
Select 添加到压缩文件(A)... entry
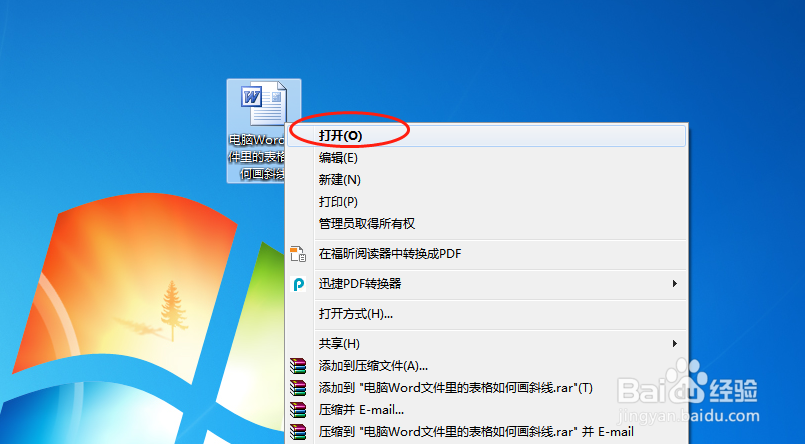(486, 366)
